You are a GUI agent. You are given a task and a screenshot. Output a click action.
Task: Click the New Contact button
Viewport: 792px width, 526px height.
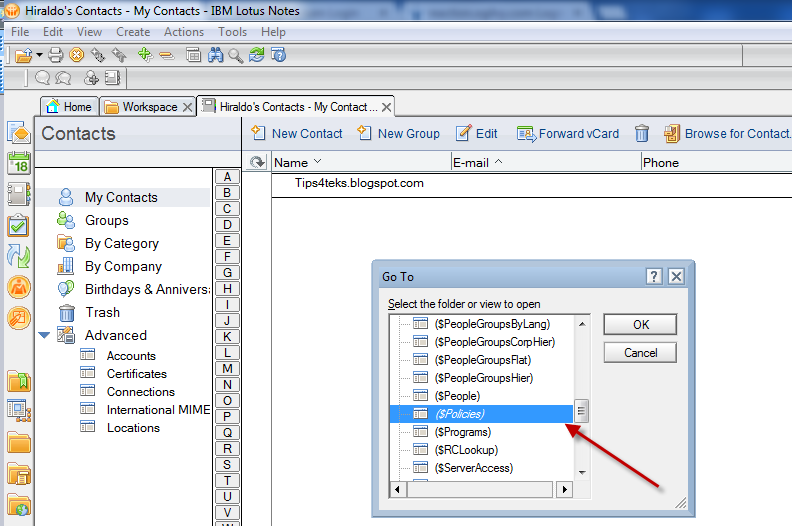click(297, 133)
